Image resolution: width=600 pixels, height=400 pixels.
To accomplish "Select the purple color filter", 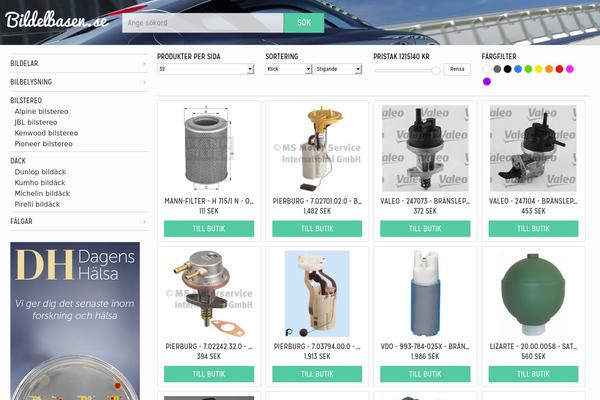I will coord(487,82).
